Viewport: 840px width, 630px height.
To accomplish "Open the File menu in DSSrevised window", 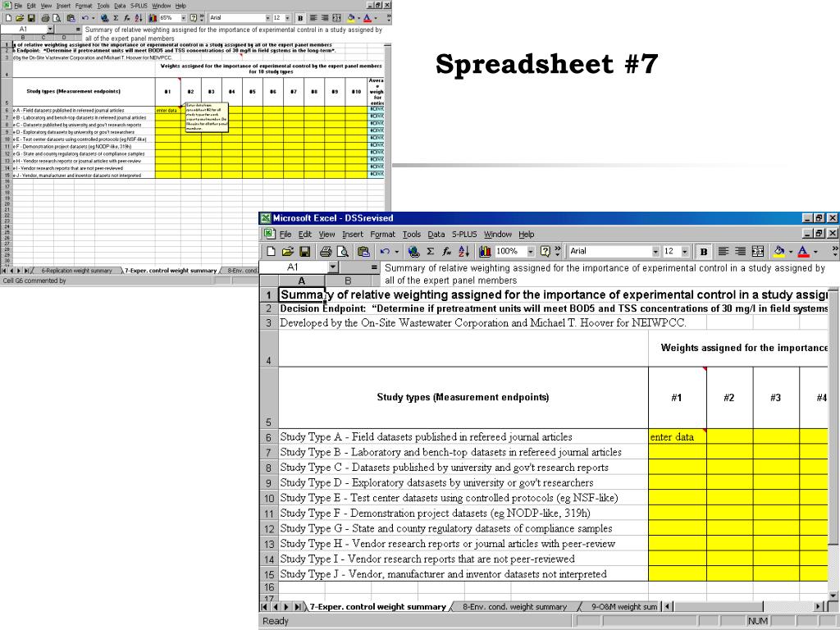I will (x=285, y=234).
